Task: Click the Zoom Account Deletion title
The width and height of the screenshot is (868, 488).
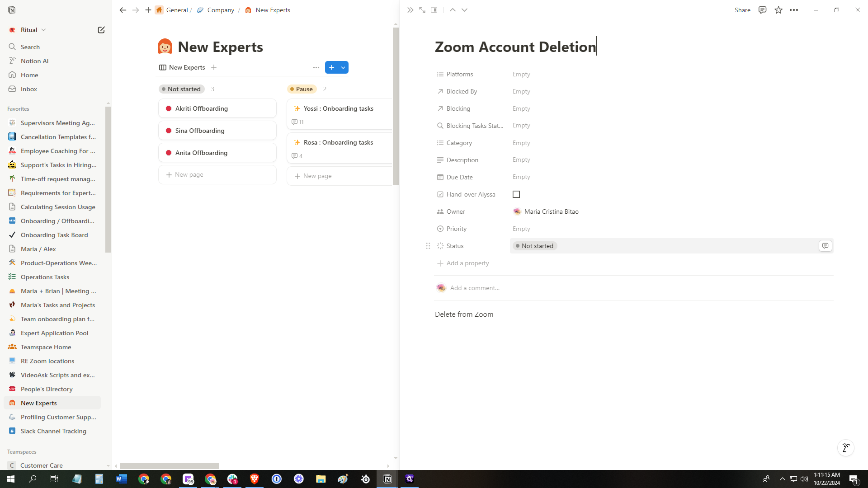Action: (x=515, y=47)
